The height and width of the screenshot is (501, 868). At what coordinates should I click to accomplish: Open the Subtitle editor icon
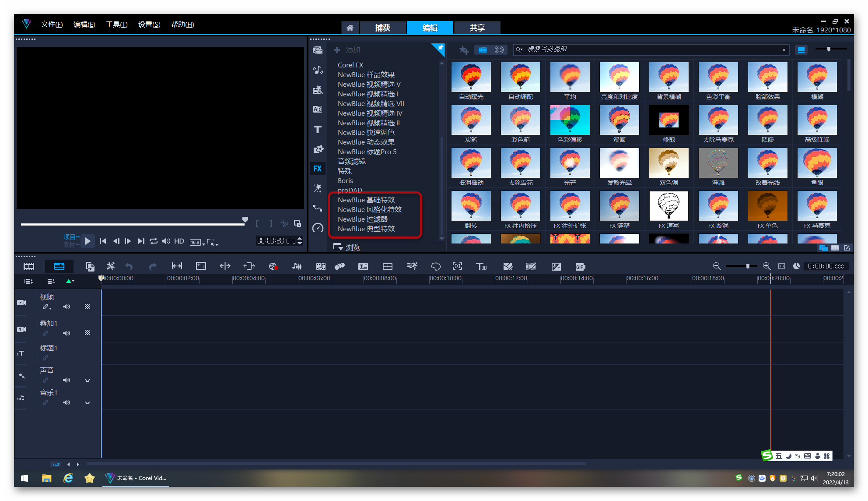point(363,266)
